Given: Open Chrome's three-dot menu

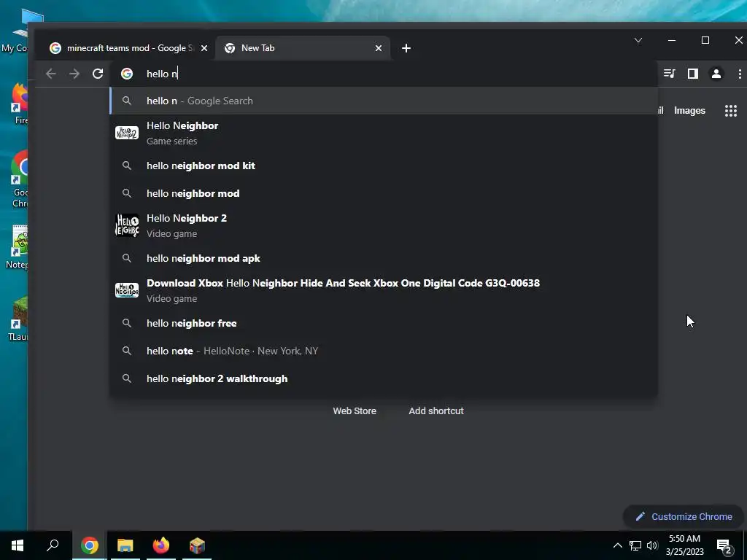Looking at the screenshot, I should pos(740,74).
